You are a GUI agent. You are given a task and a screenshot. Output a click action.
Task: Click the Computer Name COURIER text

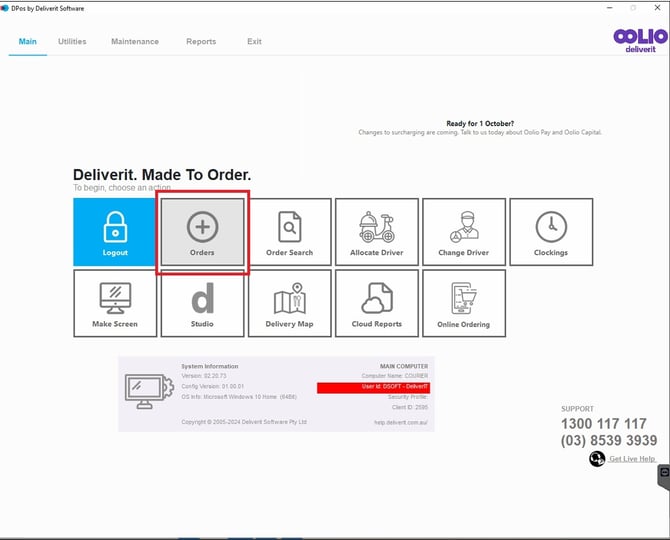(x=395, y=376)
